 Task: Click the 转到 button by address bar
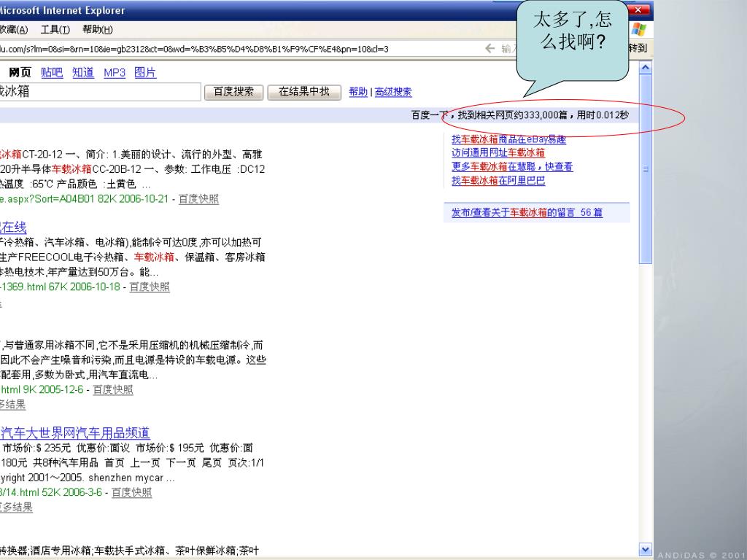(638, 48)
